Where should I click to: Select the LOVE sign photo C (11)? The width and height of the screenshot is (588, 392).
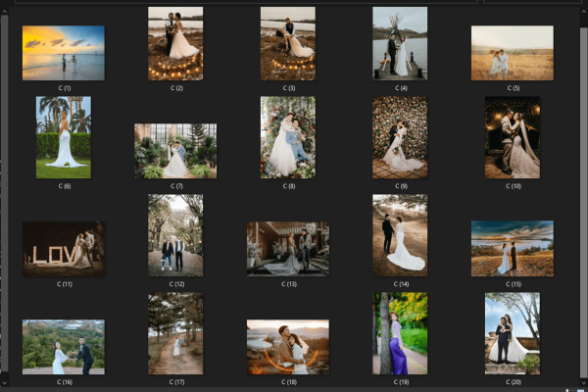pyautogui.click(x=64, y=249)
